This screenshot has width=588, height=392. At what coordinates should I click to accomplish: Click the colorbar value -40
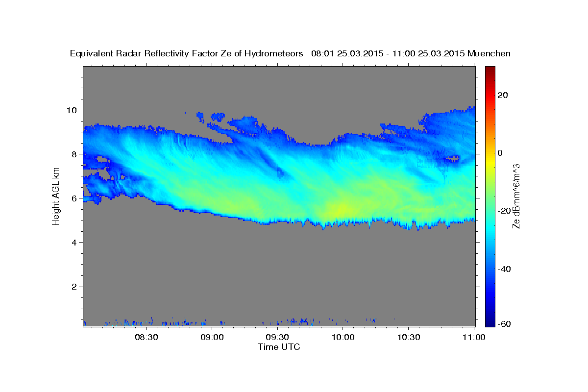pyautogui.click(x=504, y=269)
